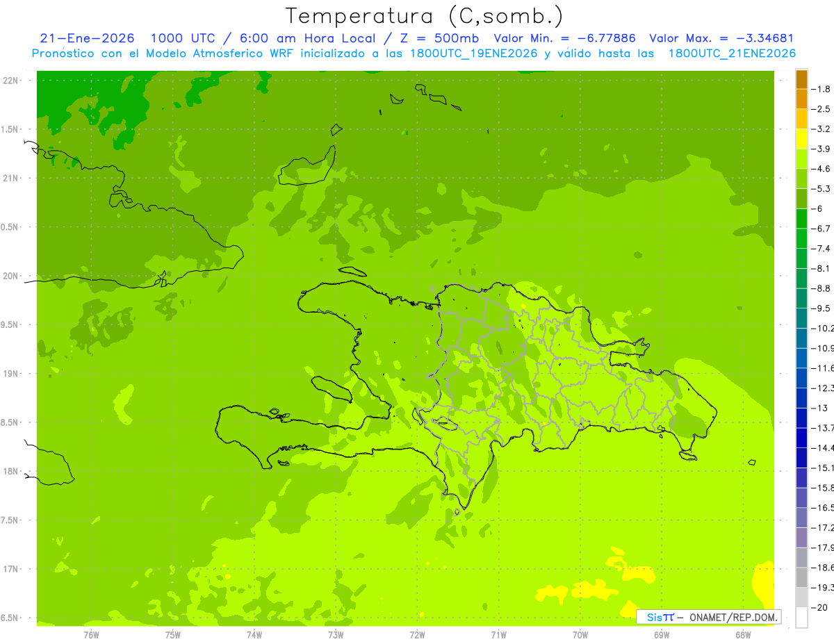Click the "18N" latitude label

click(x=10, y=472)
